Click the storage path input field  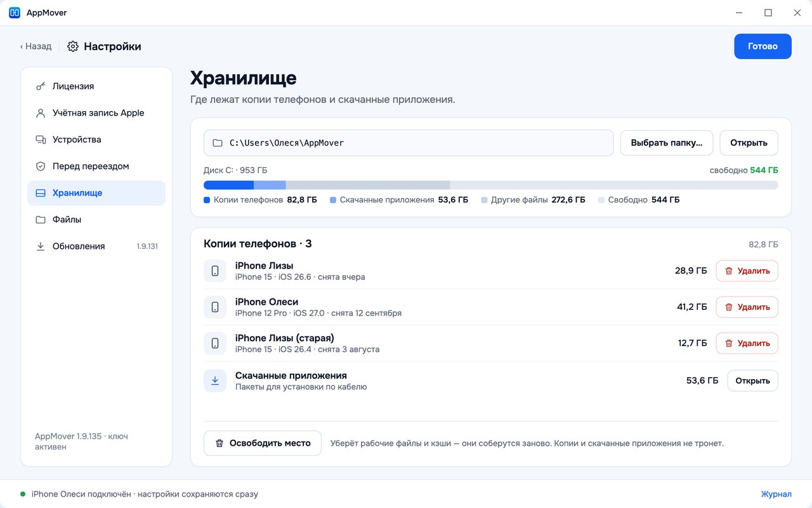pos(409,143)
